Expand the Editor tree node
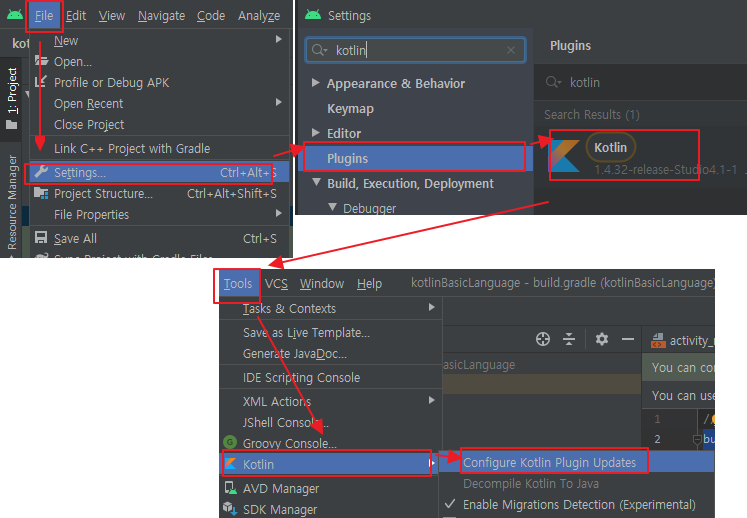The width and height of the screenshot is (747, 518). [x=315, y=132]
